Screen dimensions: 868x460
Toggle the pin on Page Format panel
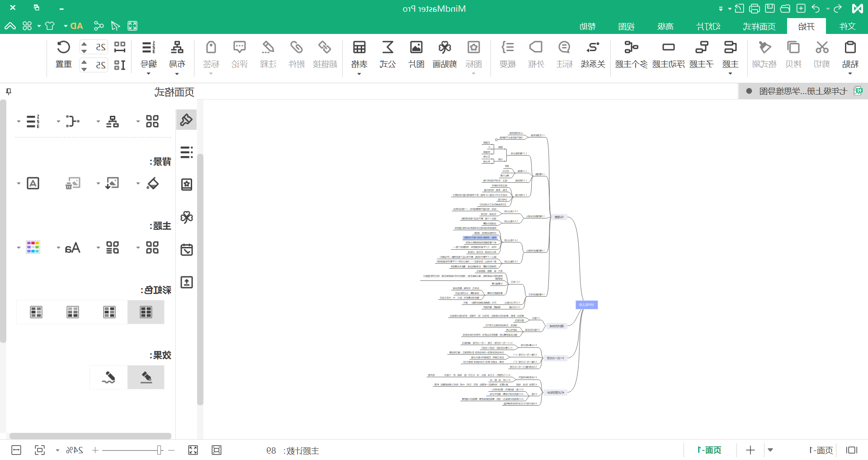point(9,92)
